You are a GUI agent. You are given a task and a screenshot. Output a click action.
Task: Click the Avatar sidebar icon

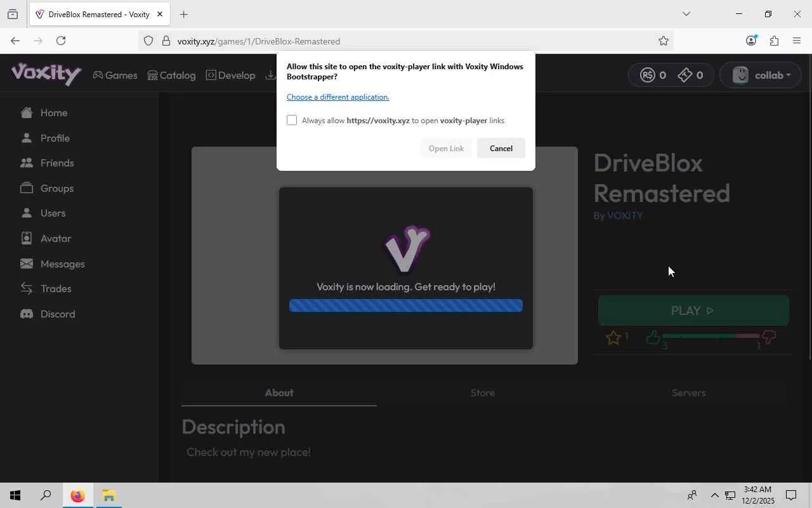(27, 238)
